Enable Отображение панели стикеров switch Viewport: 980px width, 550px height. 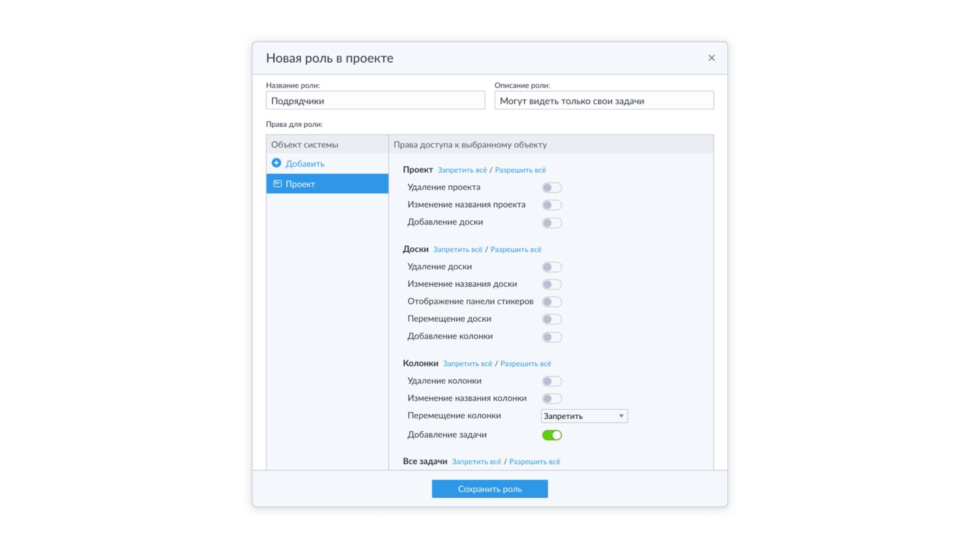[x=551, y=302]
